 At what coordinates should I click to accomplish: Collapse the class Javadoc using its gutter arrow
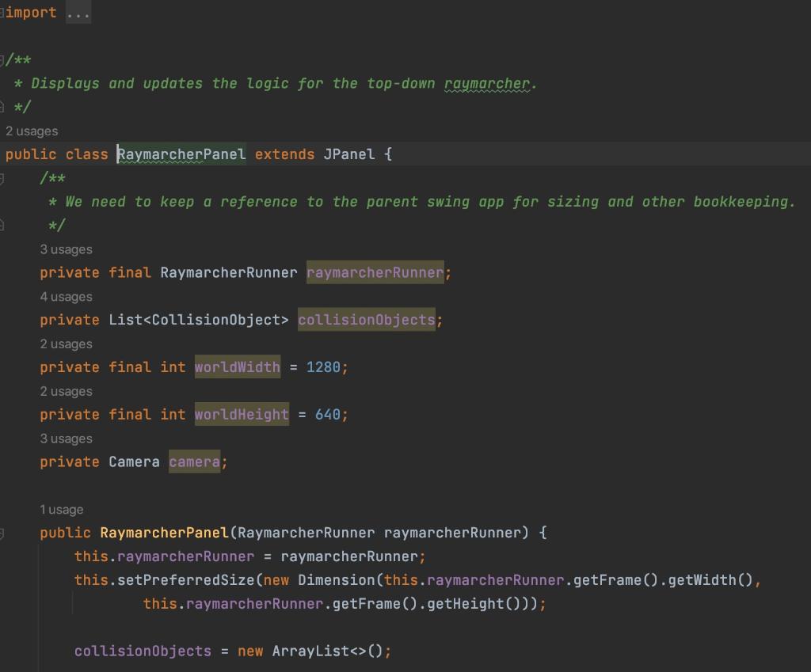pyautogui.click(x=5, y=59)
